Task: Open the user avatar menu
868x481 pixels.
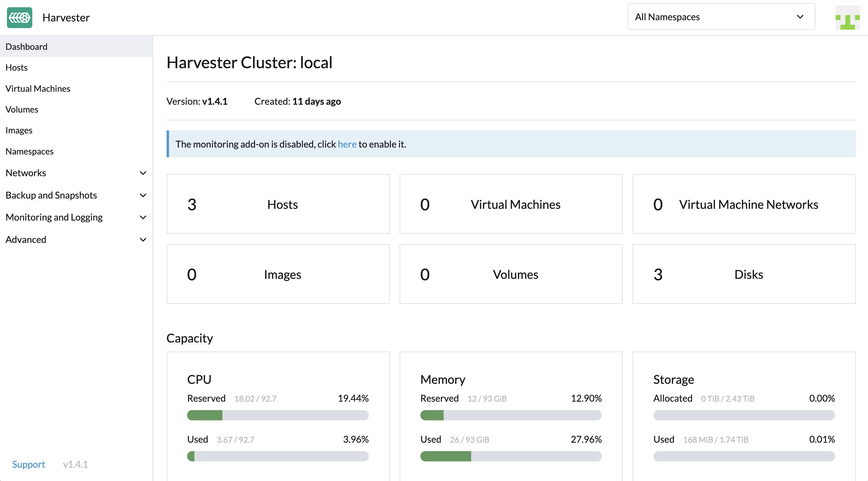Action: [x=847, y=18]
